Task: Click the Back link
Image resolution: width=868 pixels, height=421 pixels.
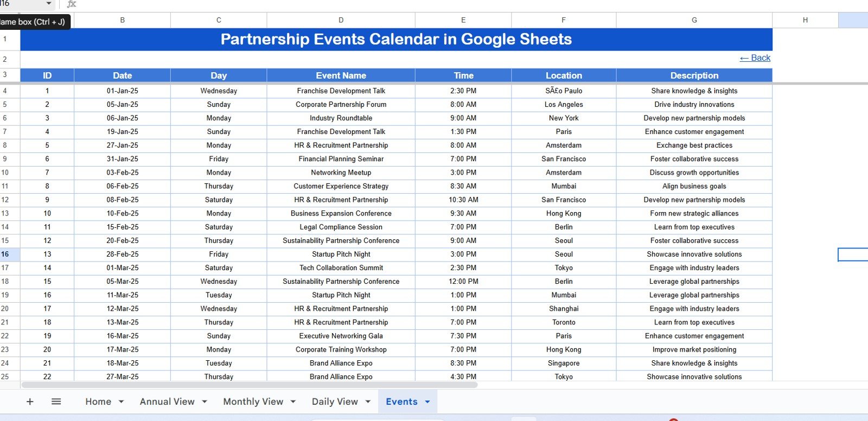Action: pyautogui.click(x=755, y=58)
